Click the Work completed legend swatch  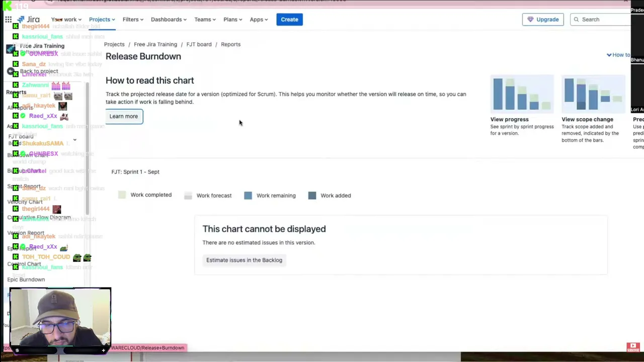122,195
